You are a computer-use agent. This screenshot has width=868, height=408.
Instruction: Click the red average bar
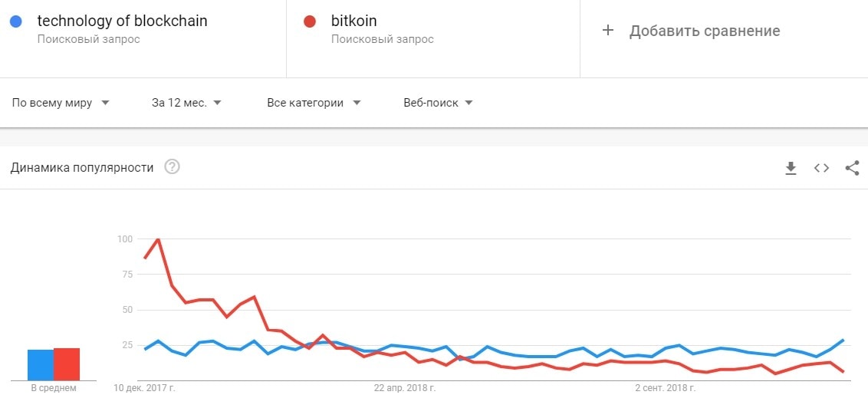tap(67, 364)
